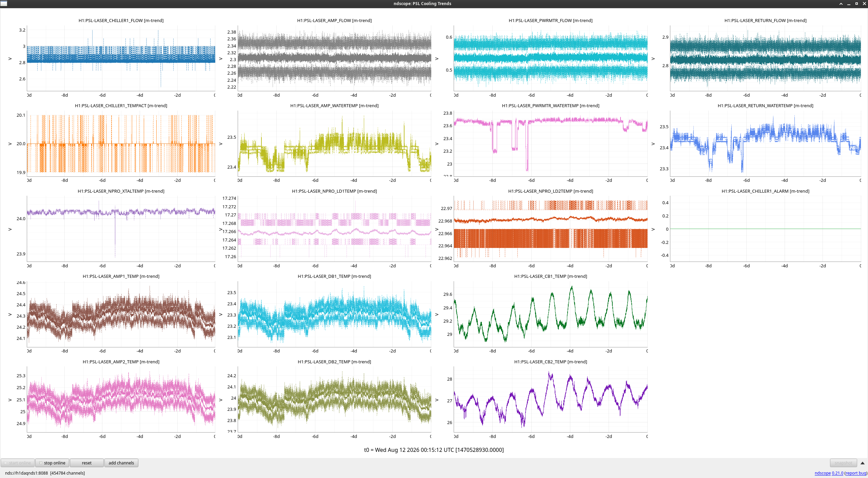868x478 pixels.
Task: Select the H1:PSL-LASER_RETURN_WATERTEMP plot title
Action: (765, 106)
